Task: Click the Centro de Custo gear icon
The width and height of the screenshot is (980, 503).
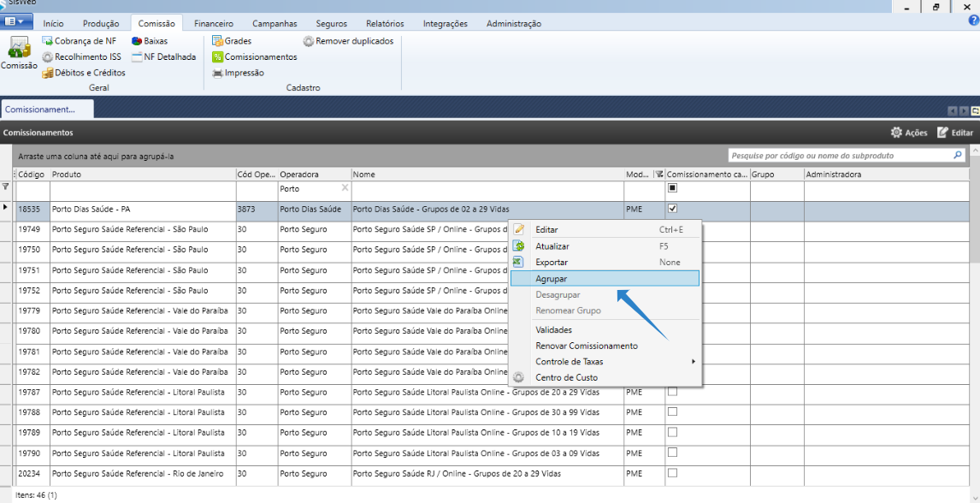Action: pos(518,377)
